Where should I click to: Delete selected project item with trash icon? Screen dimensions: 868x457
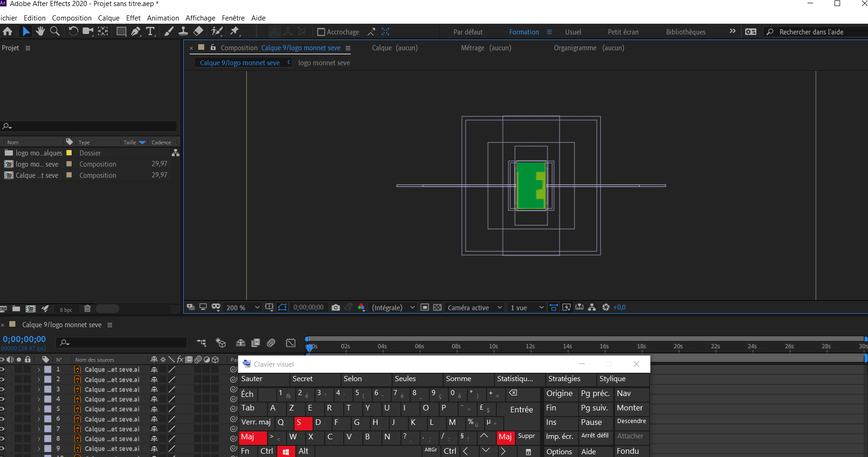pyautogui.click(x=87, y=309)
